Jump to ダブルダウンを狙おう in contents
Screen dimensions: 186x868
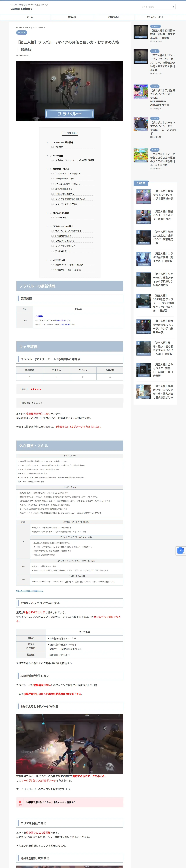(x=64, y=241)
